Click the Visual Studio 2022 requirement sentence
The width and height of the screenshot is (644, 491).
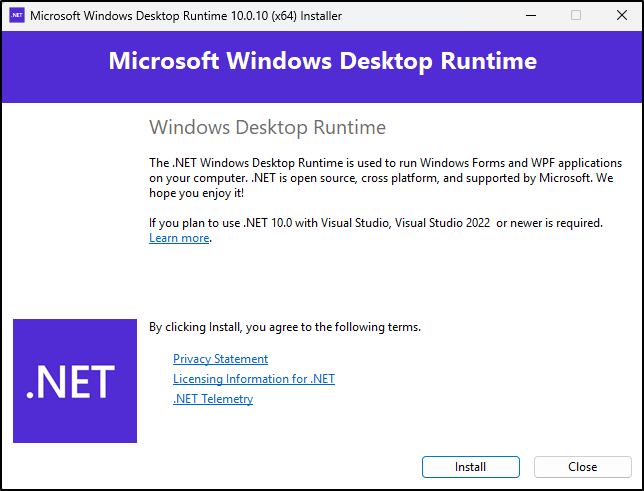(x=376, y=223)
